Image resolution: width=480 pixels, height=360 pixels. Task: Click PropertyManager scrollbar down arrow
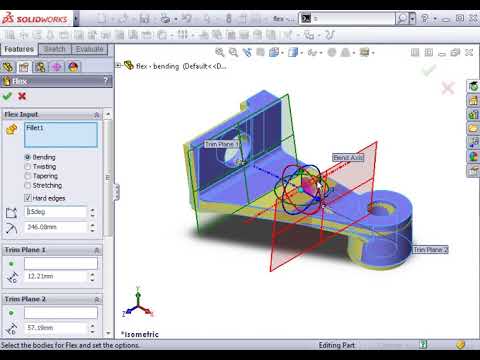108,333
